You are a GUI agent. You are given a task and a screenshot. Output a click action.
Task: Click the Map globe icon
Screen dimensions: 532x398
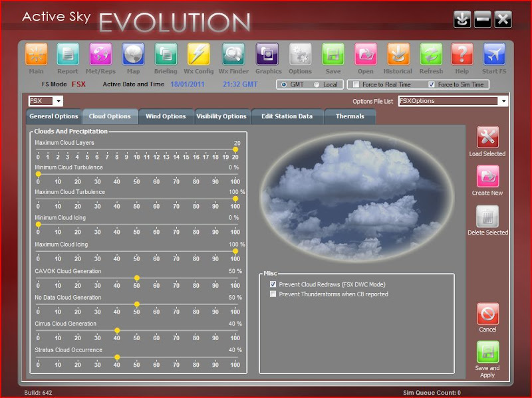click(133, 54)
